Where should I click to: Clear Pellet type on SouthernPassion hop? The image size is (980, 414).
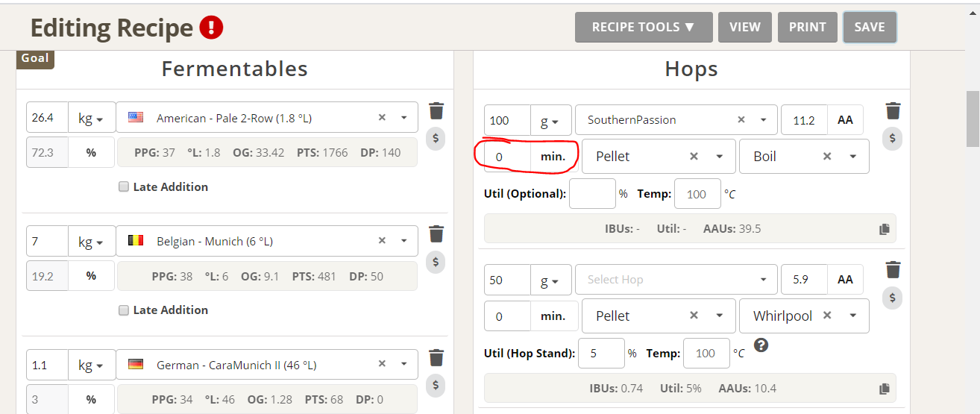pos(694,157)
